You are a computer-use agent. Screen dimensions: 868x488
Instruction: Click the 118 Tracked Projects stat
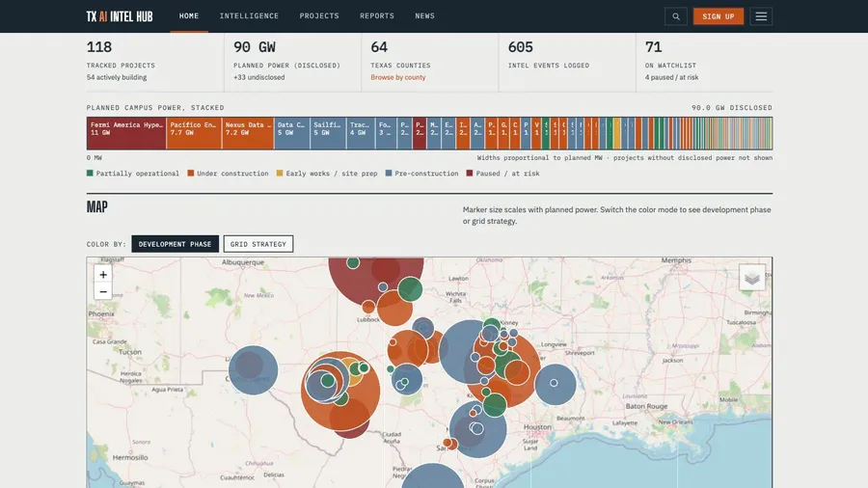(x=99, y=47)
